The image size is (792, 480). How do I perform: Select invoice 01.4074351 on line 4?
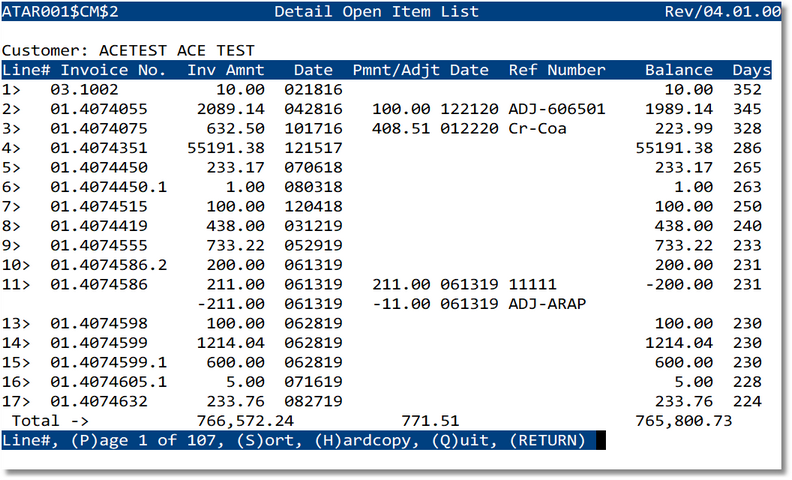[98, 146]
